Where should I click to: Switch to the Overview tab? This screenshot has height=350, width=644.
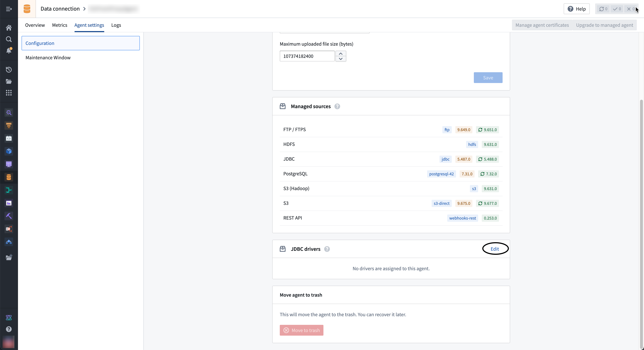click(x=35, y=25)
